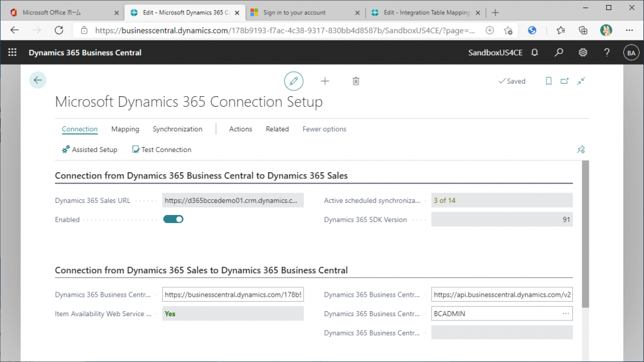Screen dimensions: 644x362
Task: Close the current Edit - Microsoft Dynamics 365 tab
Action: click(237, 13)
